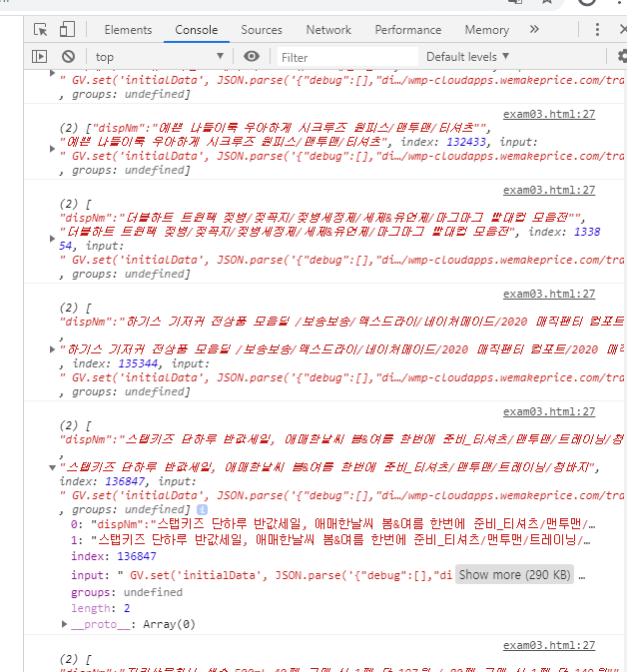This screenshot has width=627, height=672.
Task: Clear the console with the ban icon
Action: tap(68, 57)
